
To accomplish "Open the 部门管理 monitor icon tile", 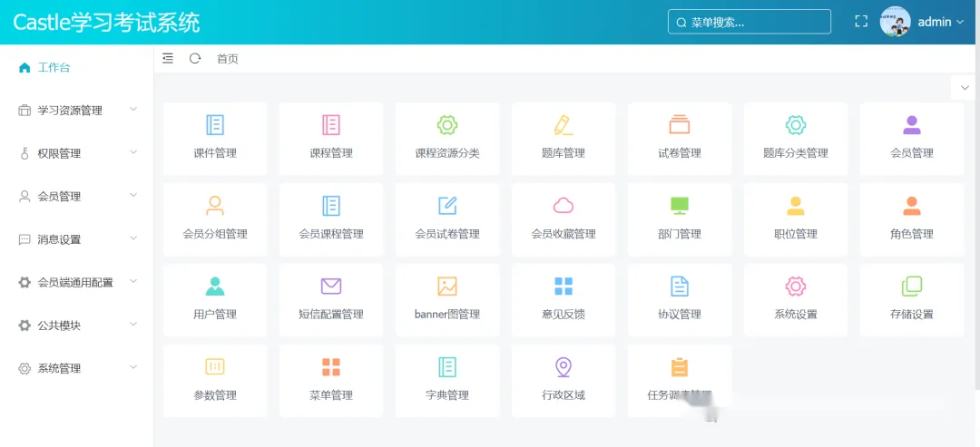I will pos(680,219).
